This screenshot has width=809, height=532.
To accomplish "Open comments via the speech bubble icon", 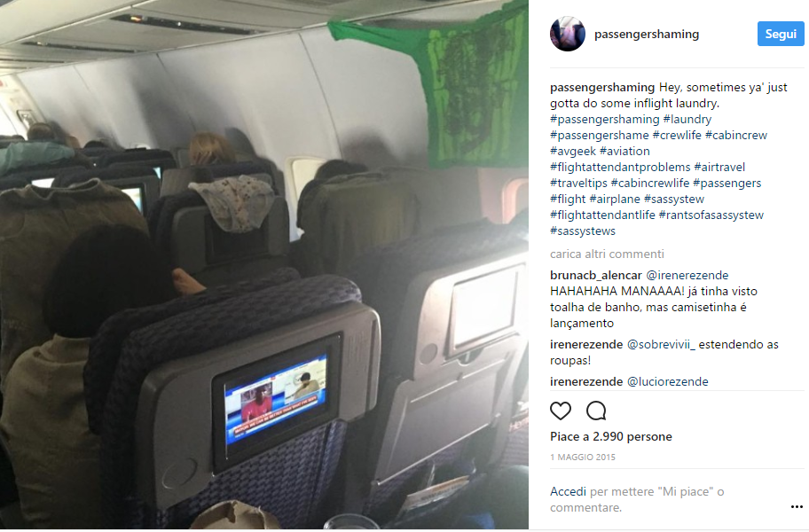I will coord(596,411).
